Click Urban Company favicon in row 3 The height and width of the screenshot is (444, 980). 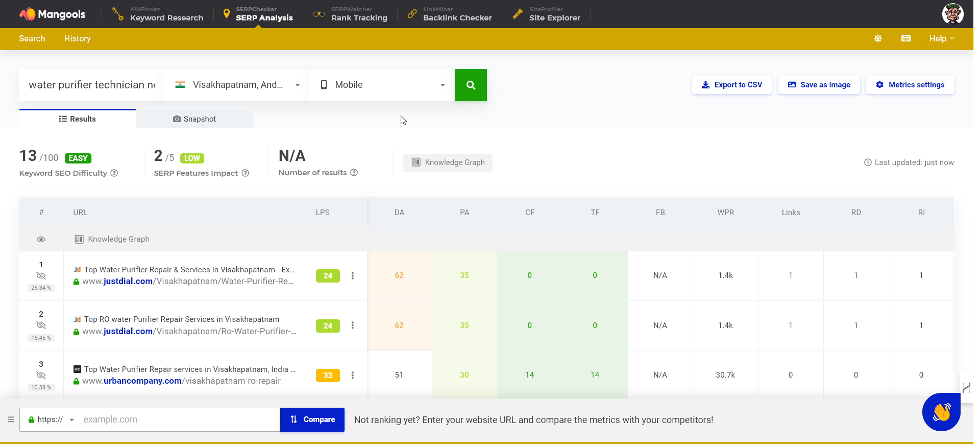pyautogui.click(x=77, y=369)
